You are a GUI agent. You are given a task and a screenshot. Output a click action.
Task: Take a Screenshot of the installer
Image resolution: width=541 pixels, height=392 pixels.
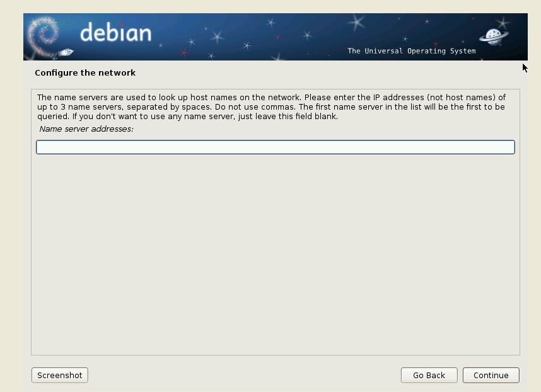click(x=60, y=375)
